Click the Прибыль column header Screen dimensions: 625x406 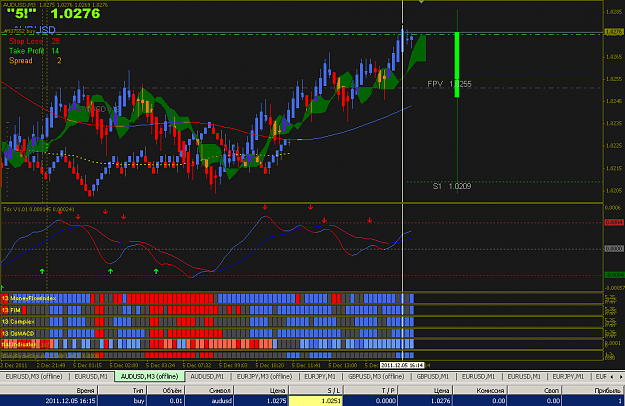(x=593, y=390)
